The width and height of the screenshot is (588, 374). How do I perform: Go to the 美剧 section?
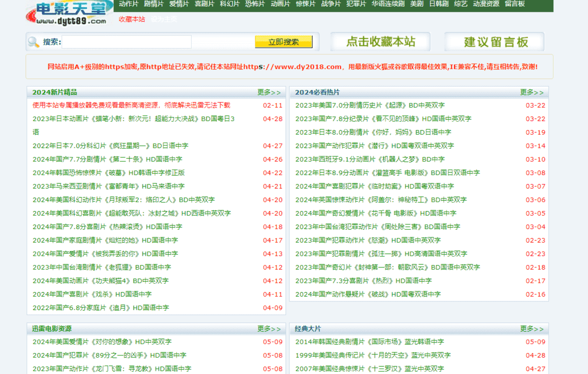coord(417,4)
